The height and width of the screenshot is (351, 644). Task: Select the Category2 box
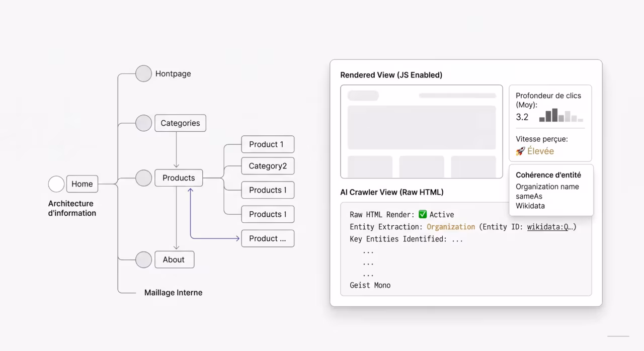point(268,166)
